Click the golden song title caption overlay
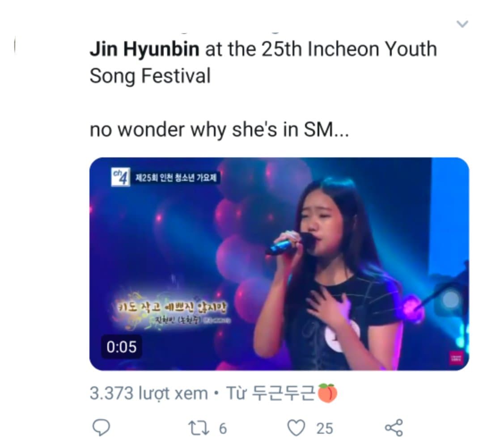 tap(173, 310)
